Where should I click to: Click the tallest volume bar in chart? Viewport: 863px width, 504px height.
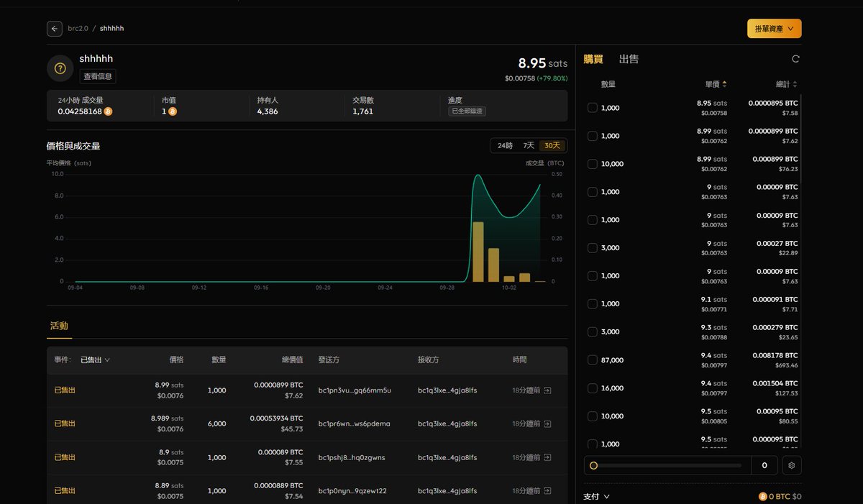tap(478, 252)
